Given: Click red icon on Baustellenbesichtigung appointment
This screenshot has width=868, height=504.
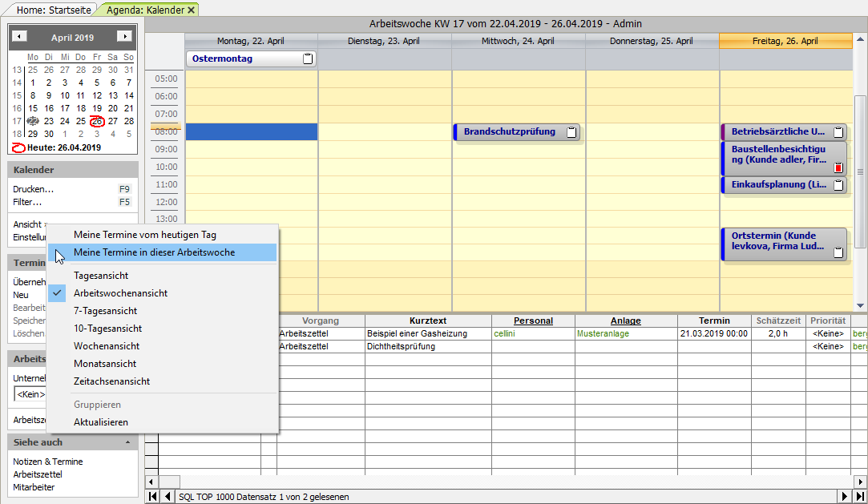Looking at the screenshot, I should pyautogui.click(x=838, y=167).
